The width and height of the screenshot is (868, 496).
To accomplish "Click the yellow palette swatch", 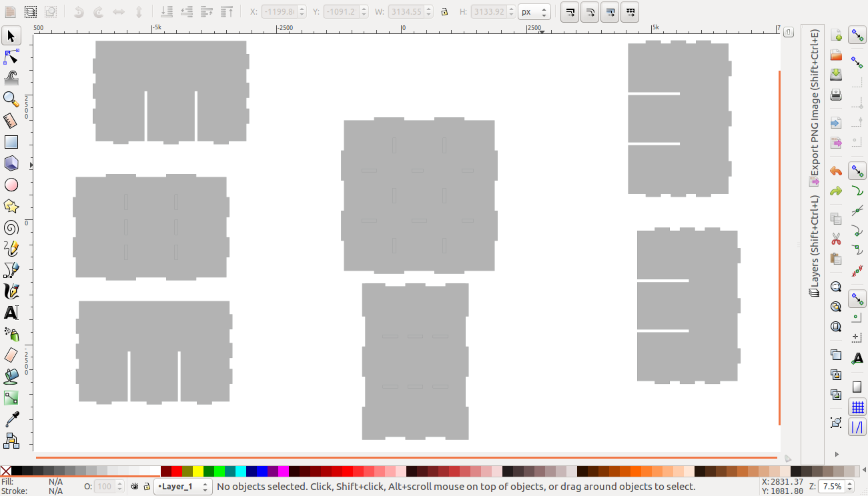I will (198, 471).
